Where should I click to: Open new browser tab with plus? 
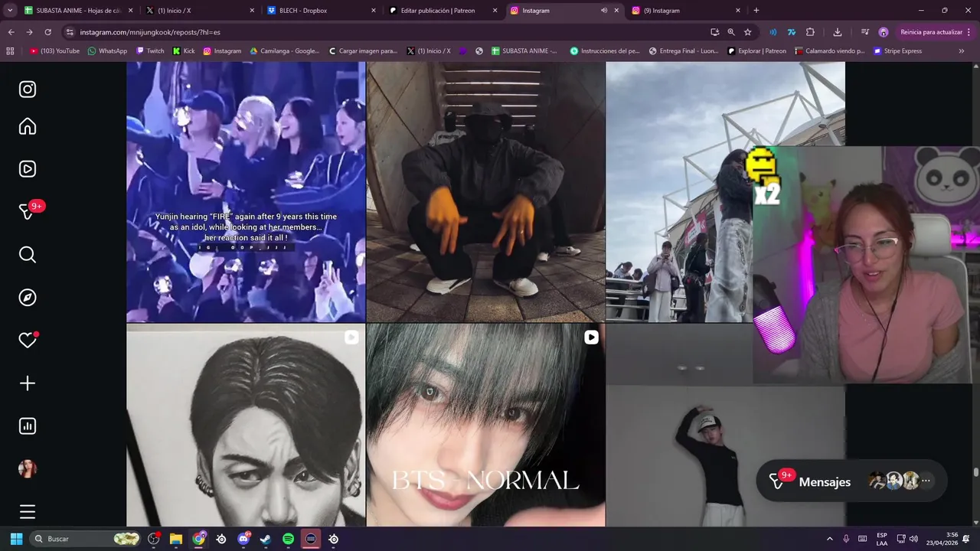coord(756,11)
